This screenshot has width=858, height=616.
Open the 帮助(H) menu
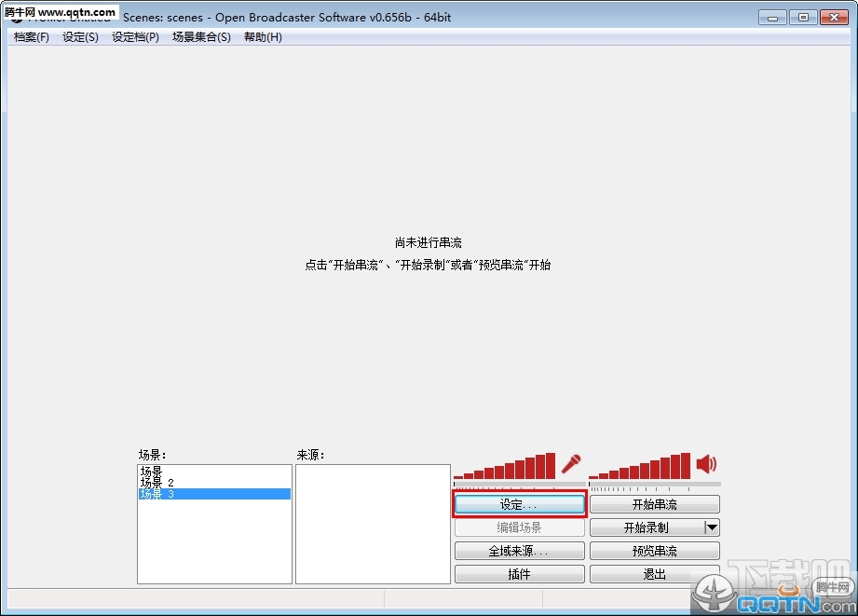coord(262,37)
